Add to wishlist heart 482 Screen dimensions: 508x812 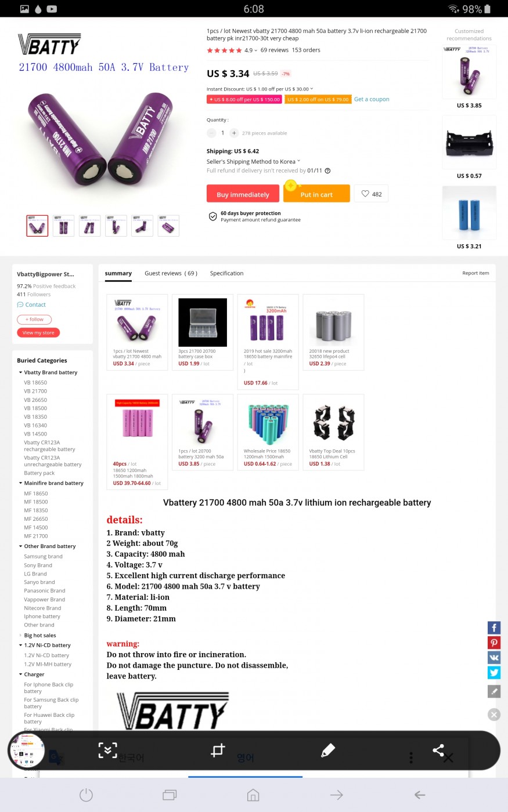coord(372,194)
